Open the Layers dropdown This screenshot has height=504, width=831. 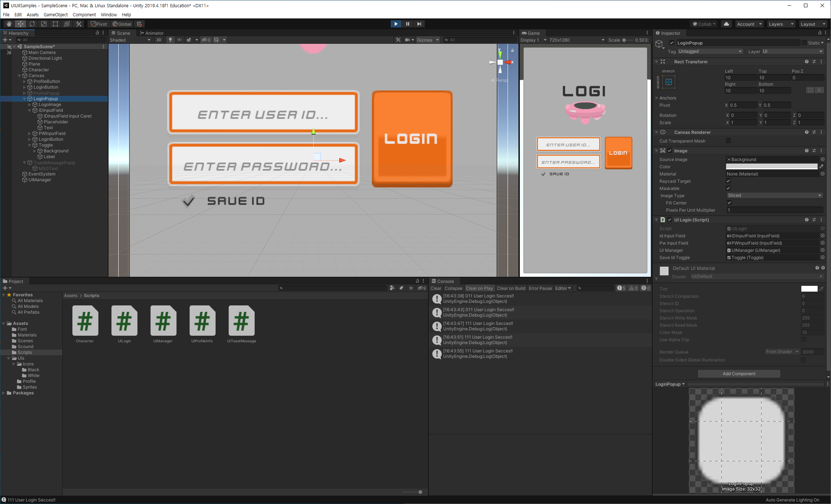click(781, 24)
